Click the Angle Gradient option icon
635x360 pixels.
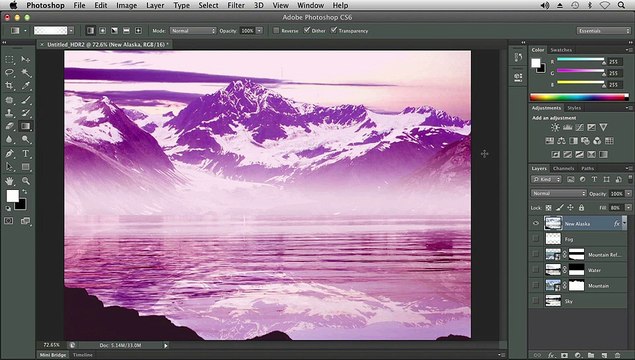[115, 31]
